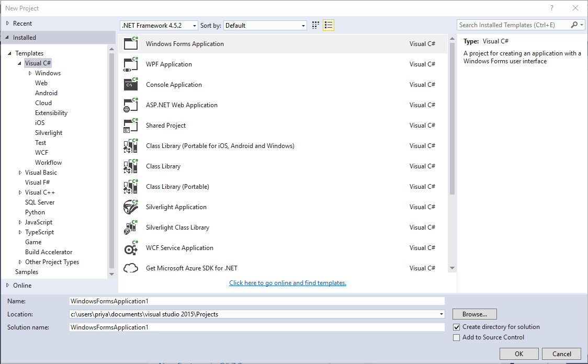Select the Windows Forms Application template icon
This screenshot has width=588, height=364.
131,44
